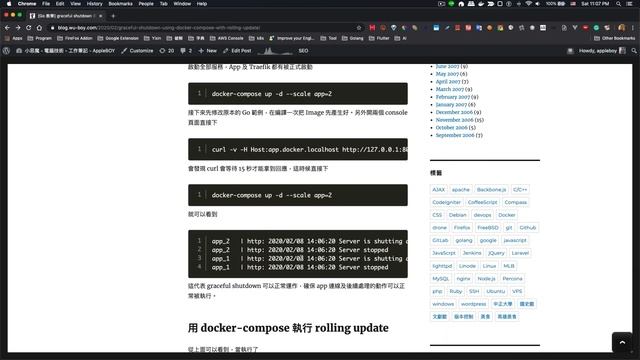Open the Google Extension bookmarks folder
This screenshot has height=360, width=640.
point(118,38)
